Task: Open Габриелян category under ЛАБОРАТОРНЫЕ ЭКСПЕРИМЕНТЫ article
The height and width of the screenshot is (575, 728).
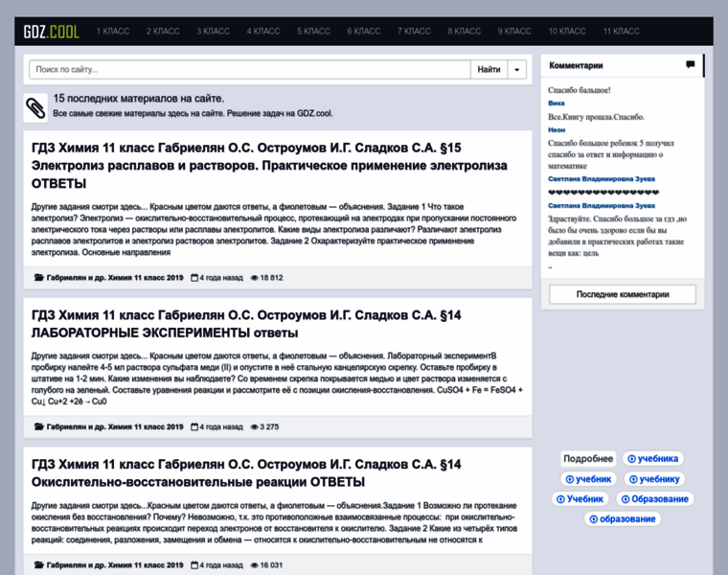Action: click(115, 426)
